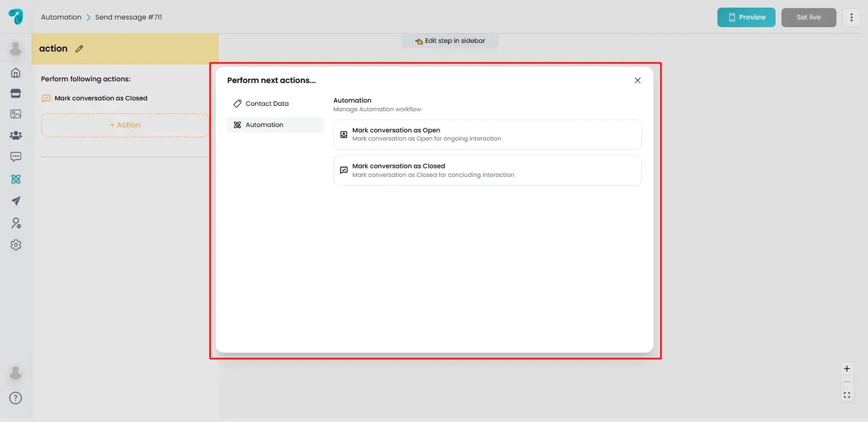Open the three-dot more options menu
Image resolution: width=868 pixels, height=422 pixels.
coord(851,17)
